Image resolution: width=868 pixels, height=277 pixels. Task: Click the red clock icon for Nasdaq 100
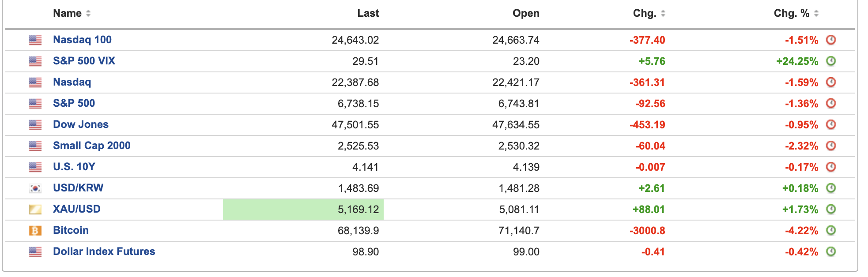tap(830, 40)
